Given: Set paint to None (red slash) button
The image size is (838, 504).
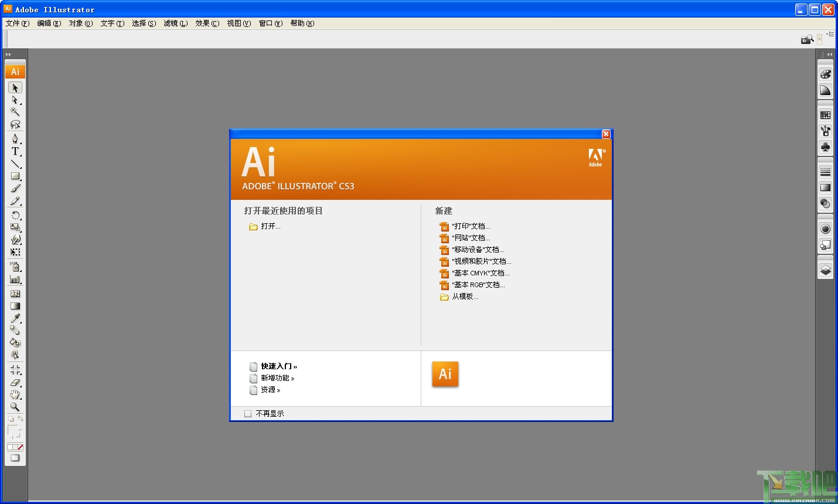Looking at the screenshot, I should (x=20, y=447).
